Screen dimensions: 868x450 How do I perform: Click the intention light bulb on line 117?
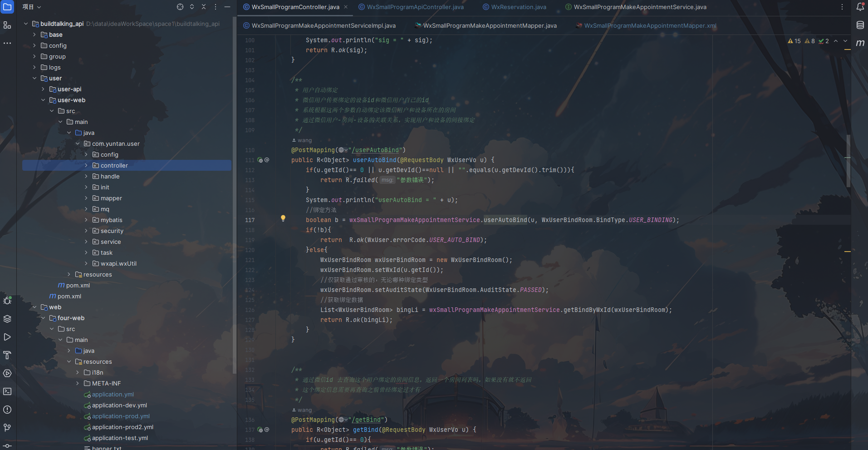[283, 218]
